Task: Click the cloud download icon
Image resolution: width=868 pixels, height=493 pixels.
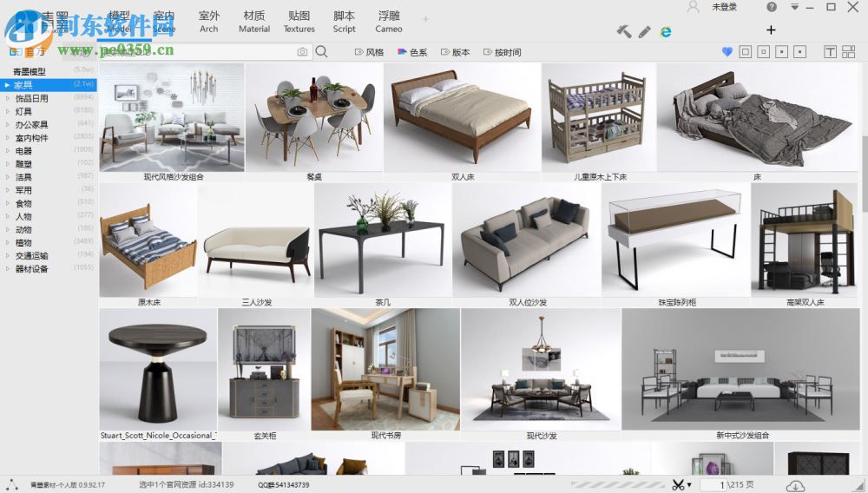Action: (x=795, y=485)
